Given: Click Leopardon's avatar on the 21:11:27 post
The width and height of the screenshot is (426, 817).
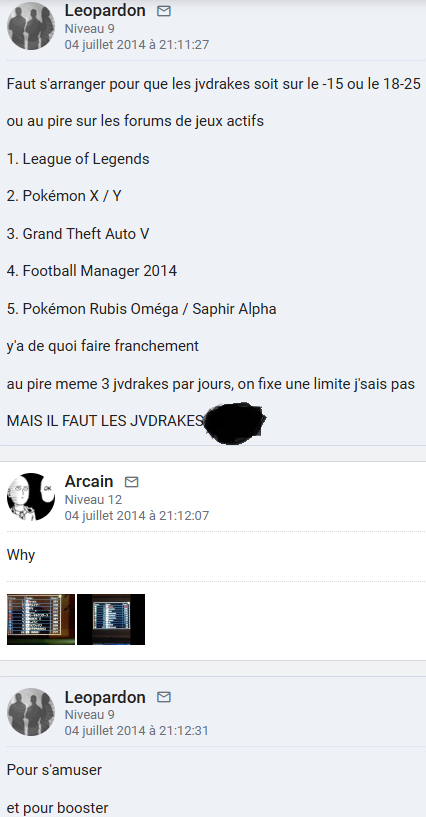Looking at the screenshot, I should [x=31, y=26].
